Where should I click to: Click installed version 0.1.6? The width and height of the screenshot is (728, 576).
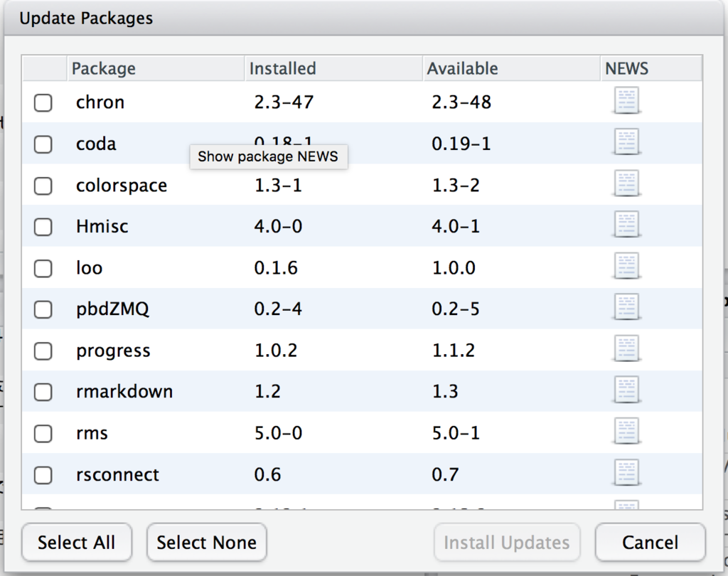(x=276, y=267)
